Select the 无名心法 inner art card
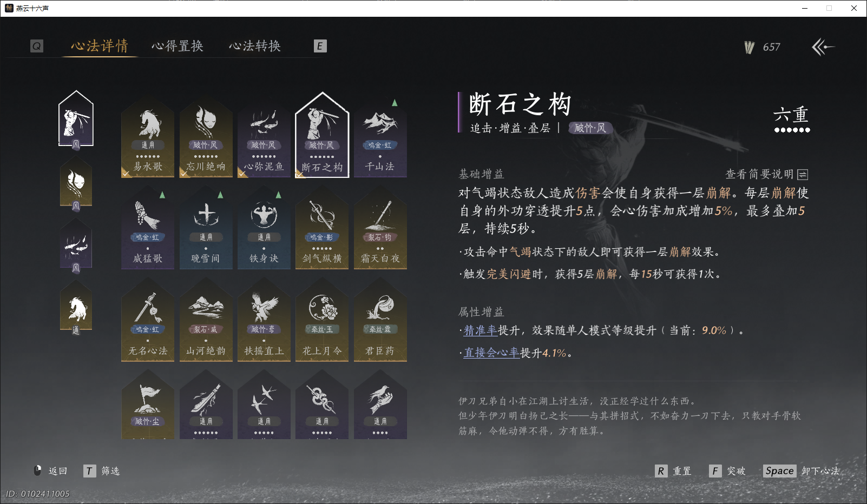Viewport: 867px width, 504px height. pyautogui.click(x=148, y=320)
